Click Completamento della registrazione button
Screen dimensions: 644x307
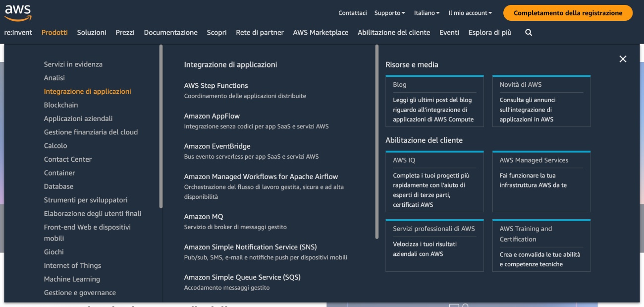point(568,13)
